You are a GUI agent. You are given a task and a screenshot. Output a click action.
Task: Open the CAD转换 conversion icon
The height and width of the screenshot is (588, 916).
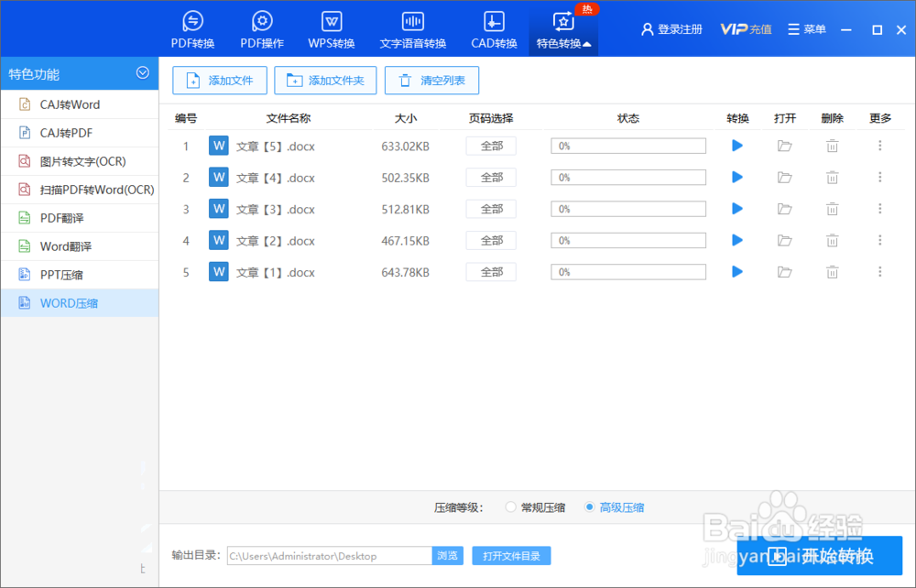click(493, 27)
